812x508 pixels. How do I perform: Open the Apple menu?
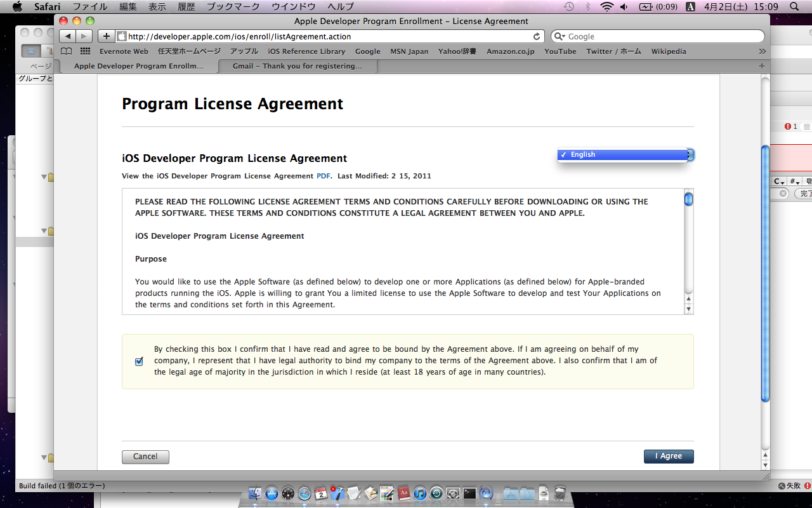[18, 6]
